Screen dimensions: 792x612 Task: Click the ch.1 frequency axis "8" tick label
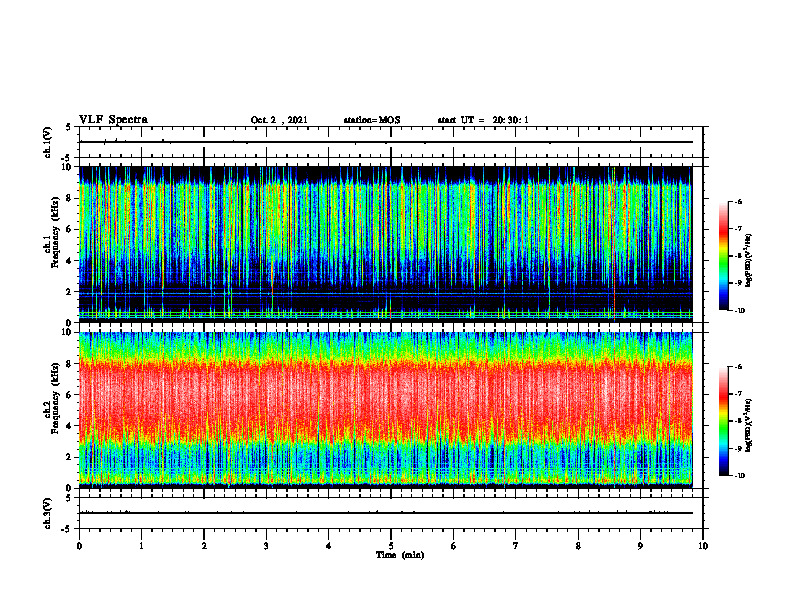click(70, 198)
